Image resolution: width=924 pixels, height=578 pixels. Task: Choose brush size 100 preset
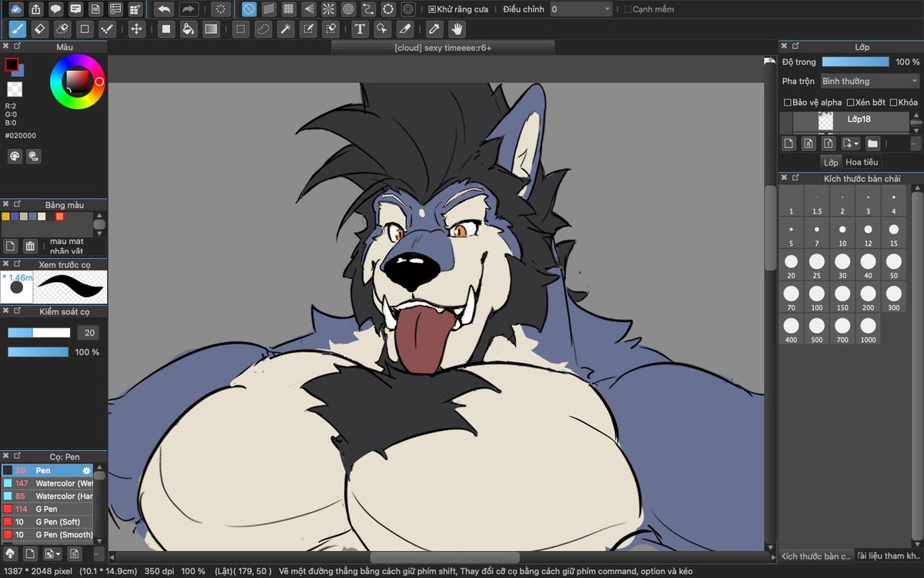coord(817,298)
